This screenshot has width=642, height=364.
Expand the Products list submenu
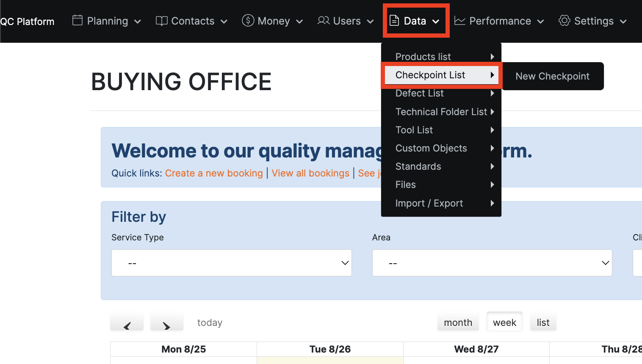pyautogui.click(x=441, y=57)
